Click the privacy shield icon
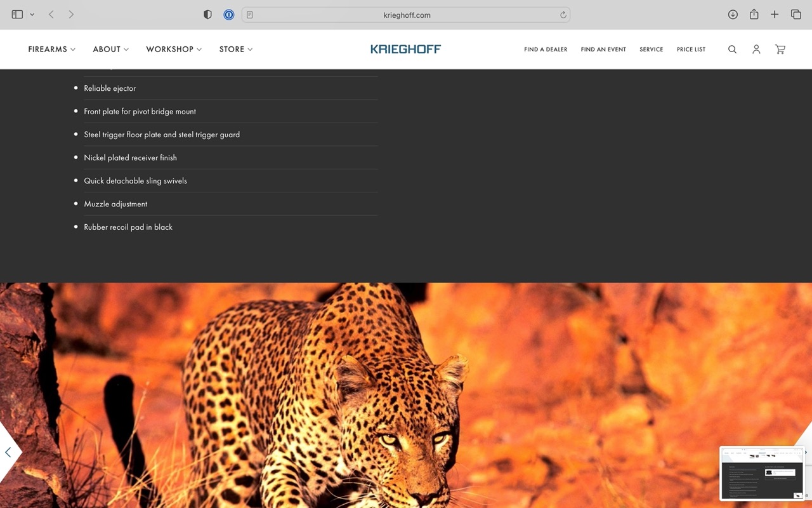 tap(207, 15)
